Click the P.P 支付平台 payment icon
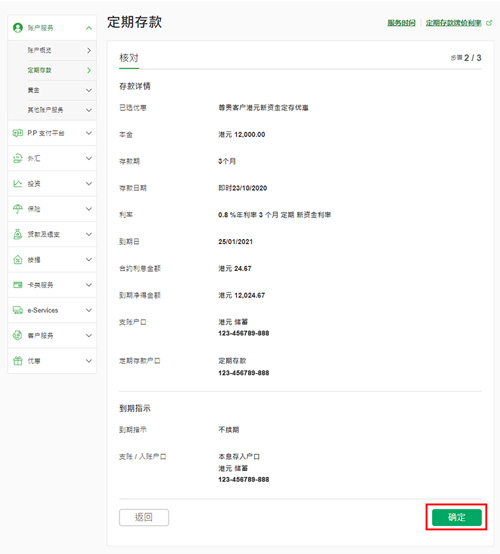Image resolution: width=500 pixels, height=554 pixels. pos(18,133)
